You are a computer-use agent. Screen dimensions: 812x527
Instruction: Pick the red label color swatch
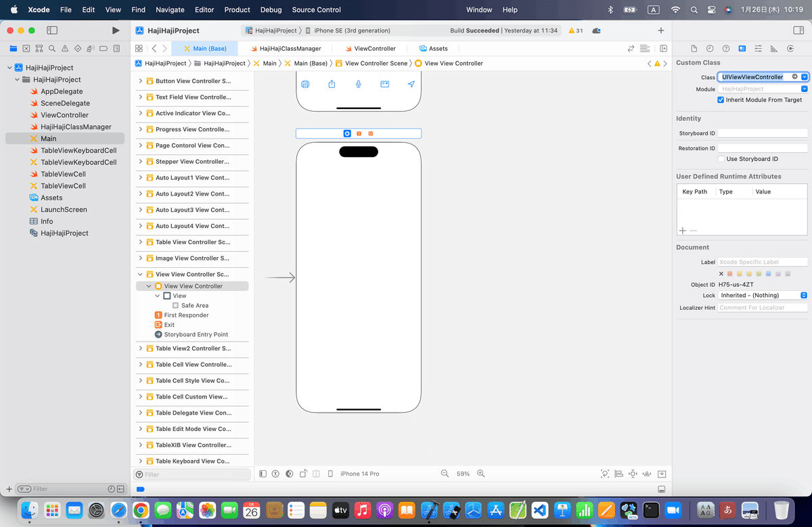pyautogui.click(x=730, y=273)
